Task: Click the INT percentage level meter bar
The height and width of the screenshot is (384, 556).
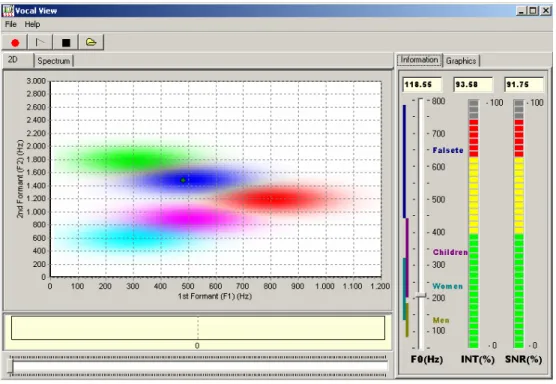Action: 473,224
